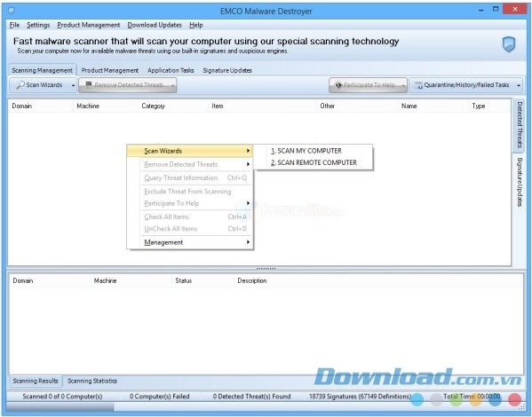Viewport: 532px width, 417px height.
Task: Minimize the EMCO Malware Destroyer window
Action: [x=480, y=10]
